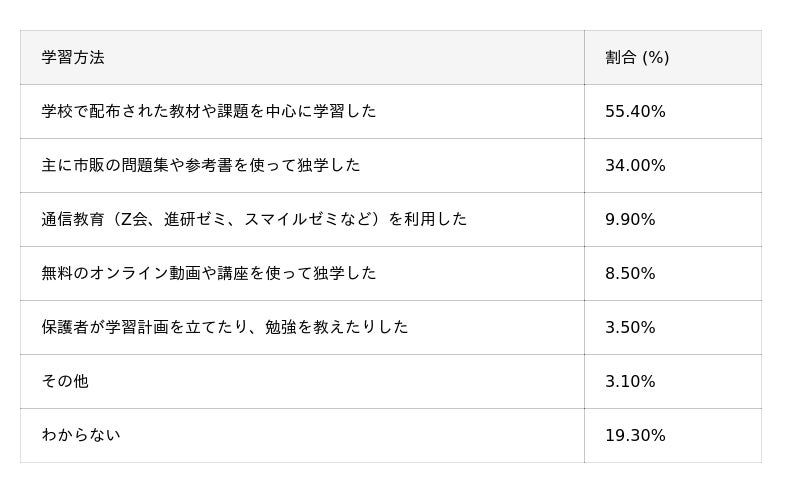Click the 学習方法 column header
800x493 pixels.
tap(73, 58)
